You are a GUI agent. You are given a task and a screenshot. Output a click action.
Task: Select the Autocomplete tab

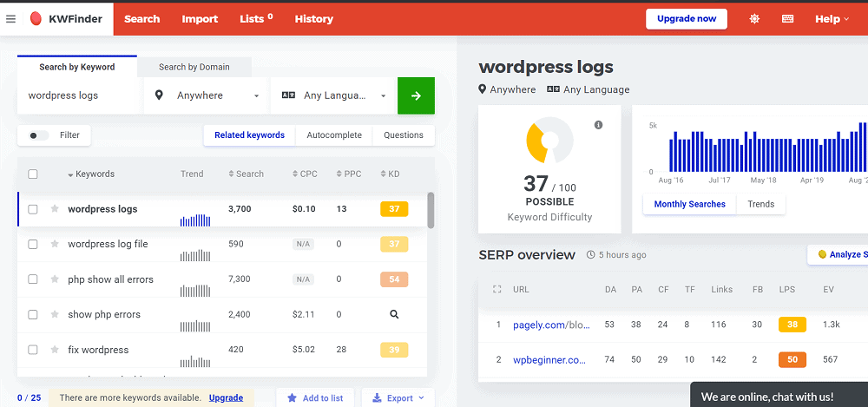click(x=334, y=135)
